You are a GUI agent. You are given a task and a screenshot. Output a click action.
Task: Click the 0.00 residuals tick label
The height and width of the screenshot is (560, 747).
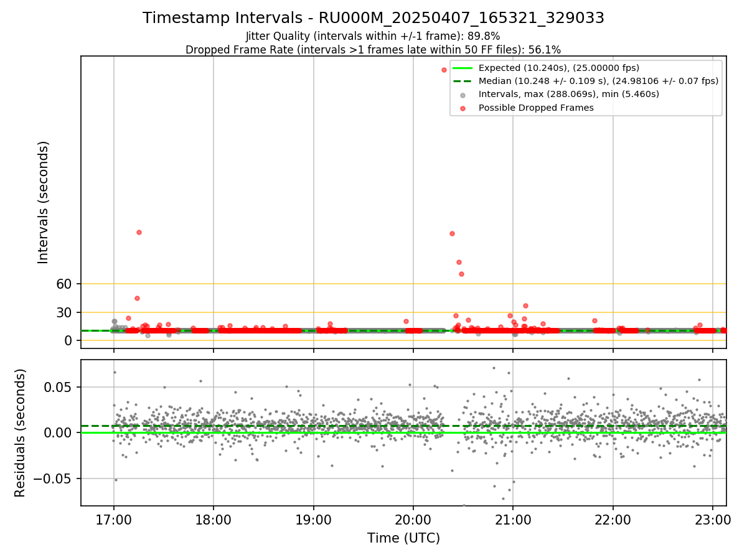(59, 432)
